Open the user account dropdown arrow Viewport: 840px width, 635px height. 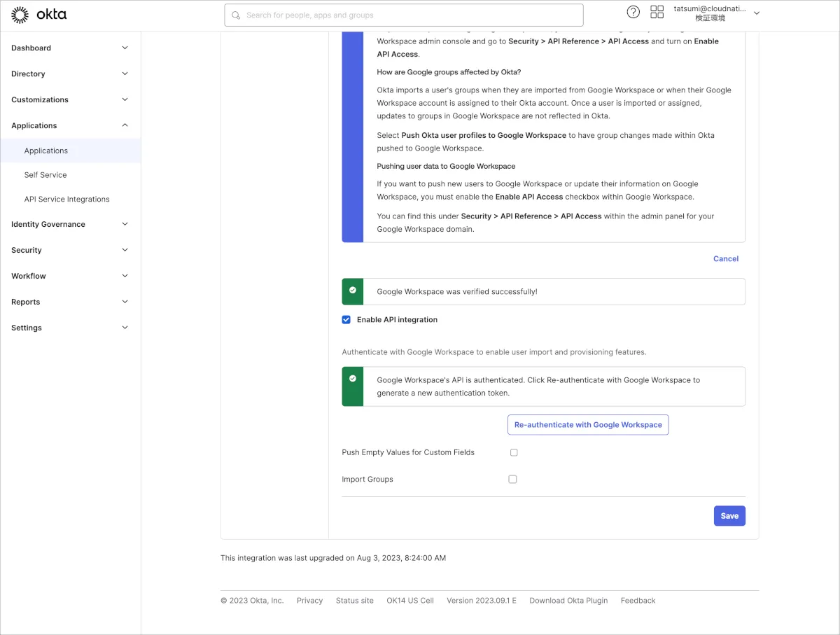pyautogui.click(x=756, y=13)
